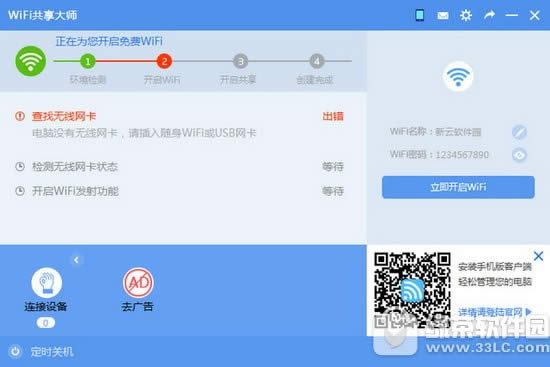Image resolution: width=550 pixels, height=367 pixels.
Task: Open the 定时关机 label
Action: [52, 352]
